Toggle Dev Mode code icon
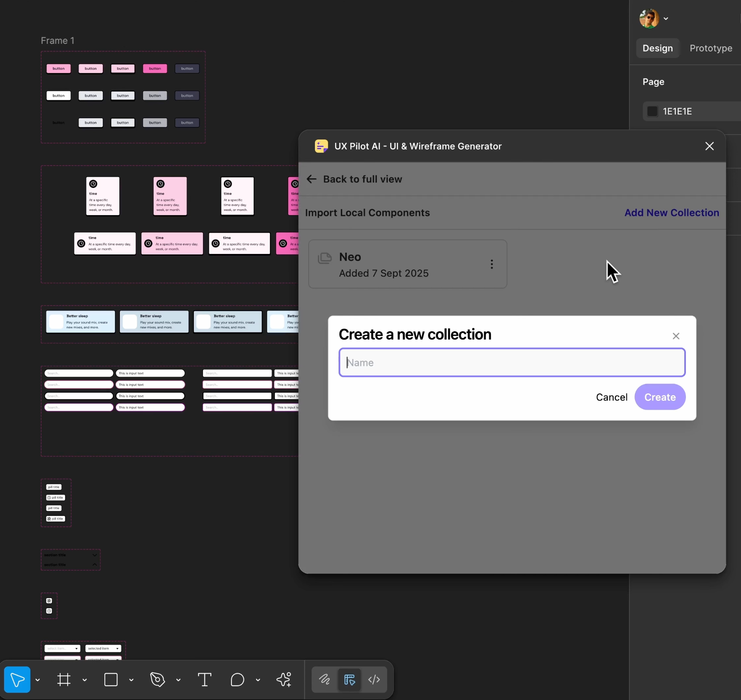The image size is (741, 700). [374, 680]
